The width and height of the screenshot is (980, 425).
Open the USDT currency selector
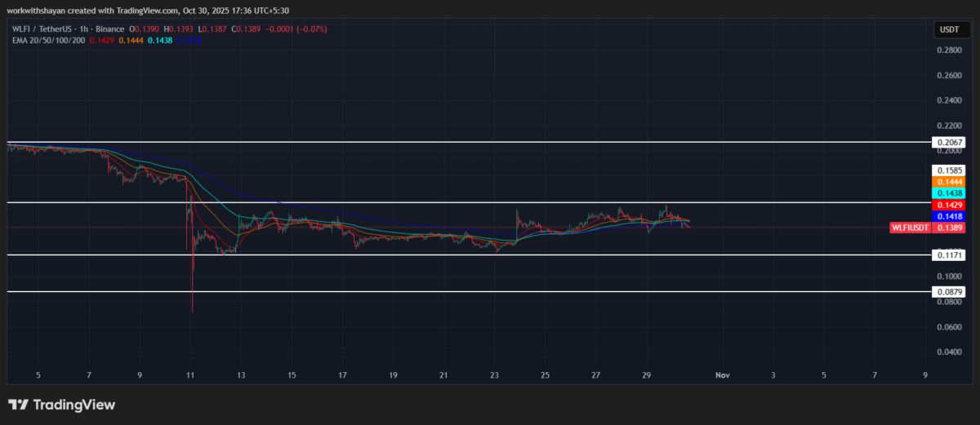click(x=949, y=30)
